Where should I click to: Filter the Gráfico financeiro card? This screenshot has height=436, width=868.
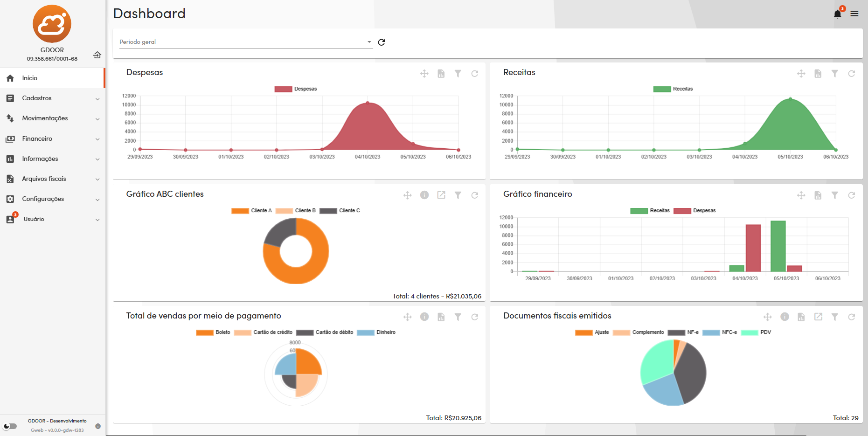tap(835, 195)
